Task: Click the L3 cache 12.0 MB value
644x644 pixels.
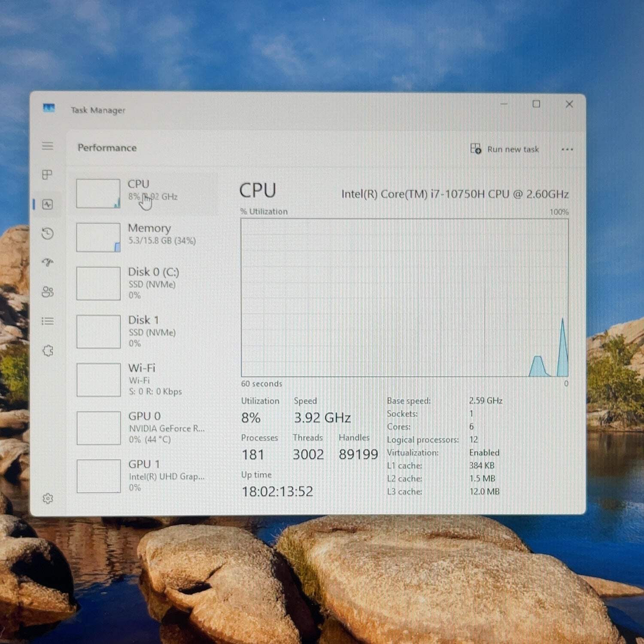Action: pos(484,491)
